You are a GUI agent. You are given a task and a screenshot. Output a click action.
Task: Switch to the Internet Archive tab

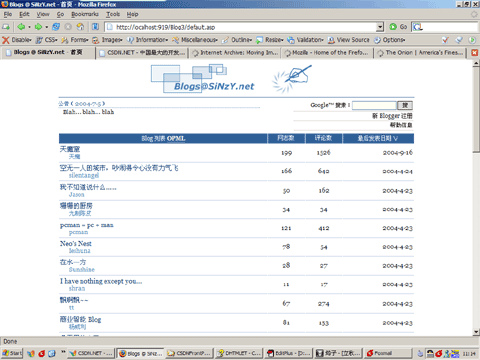pos(235,53)
